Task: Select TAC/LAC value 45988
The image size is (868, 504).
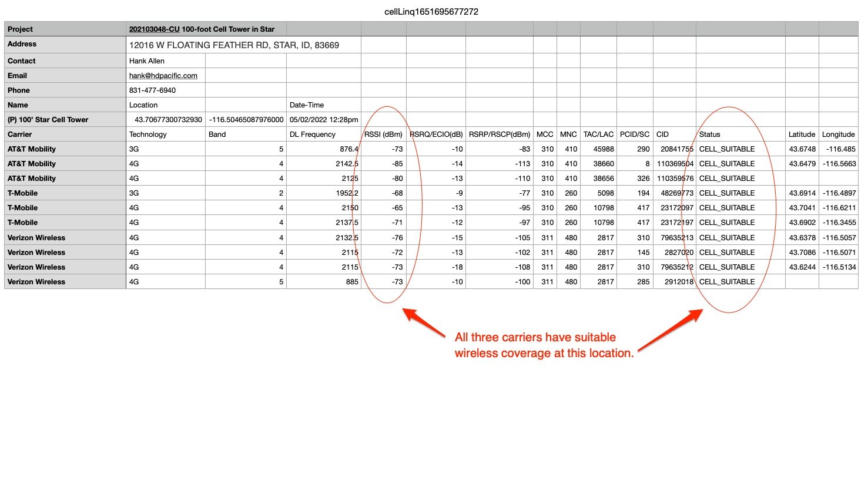Action: click(598, 149)
